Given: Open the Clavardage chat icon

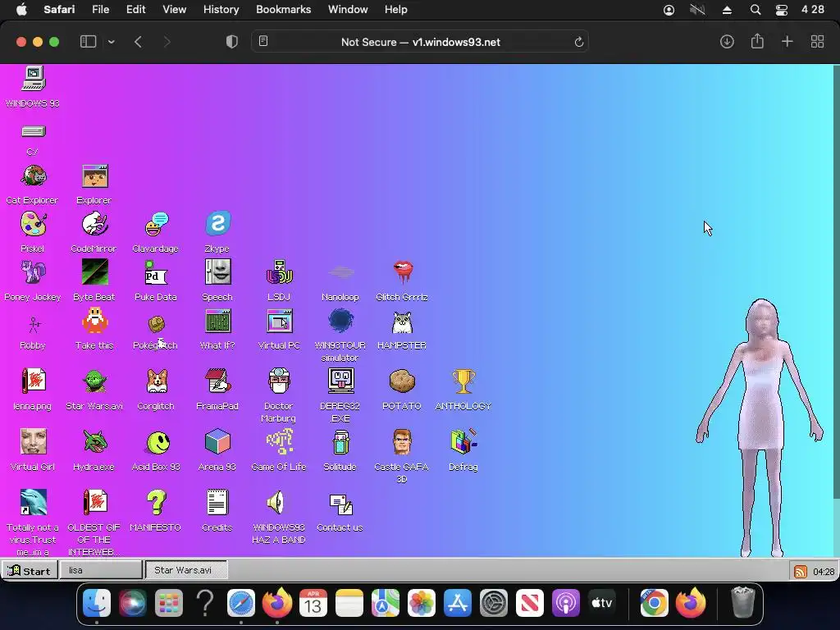Looking at the screenshot, I should click(x=157, y=225).
